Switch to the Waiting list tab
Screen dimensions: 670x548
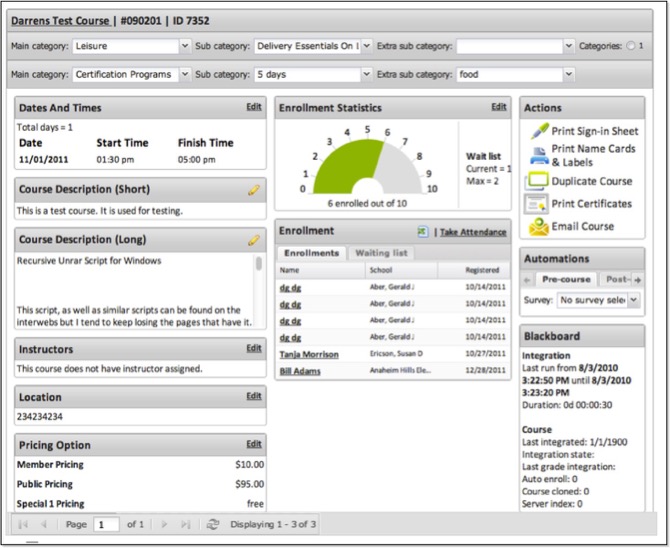coord(381,253)
